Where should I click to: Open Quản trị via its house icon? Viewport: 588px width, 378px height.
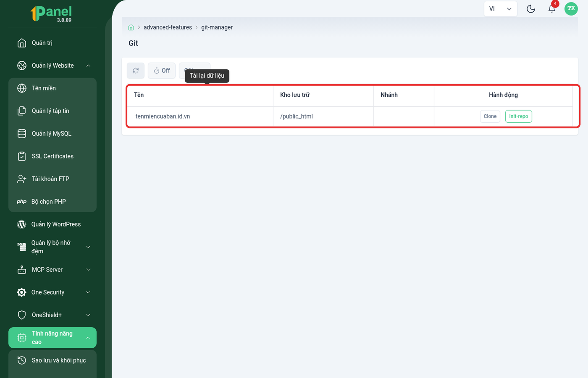coord(22,43)
